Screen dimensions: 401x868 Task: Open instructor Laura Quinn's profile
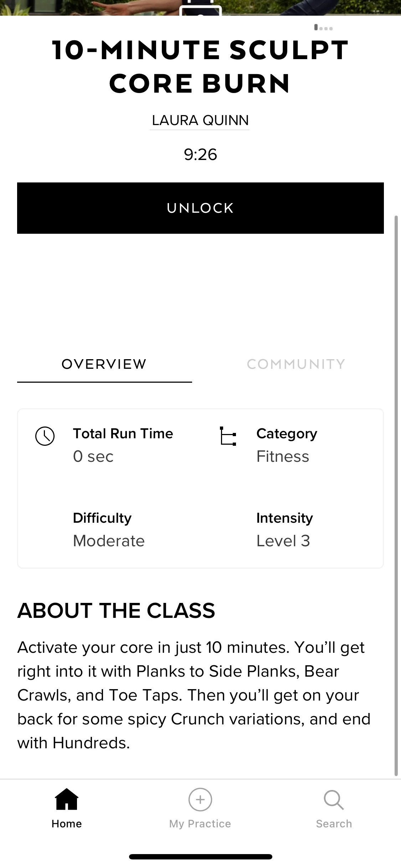tap(200, 120)
